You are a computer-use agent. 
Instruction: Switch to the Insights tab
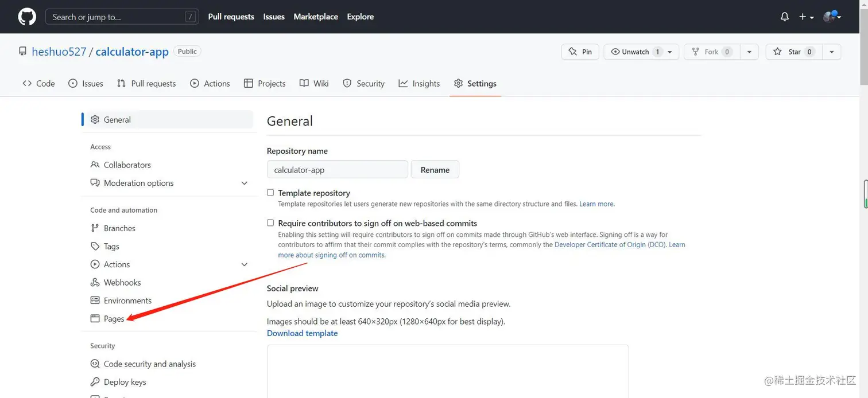(x=419, y=83)
